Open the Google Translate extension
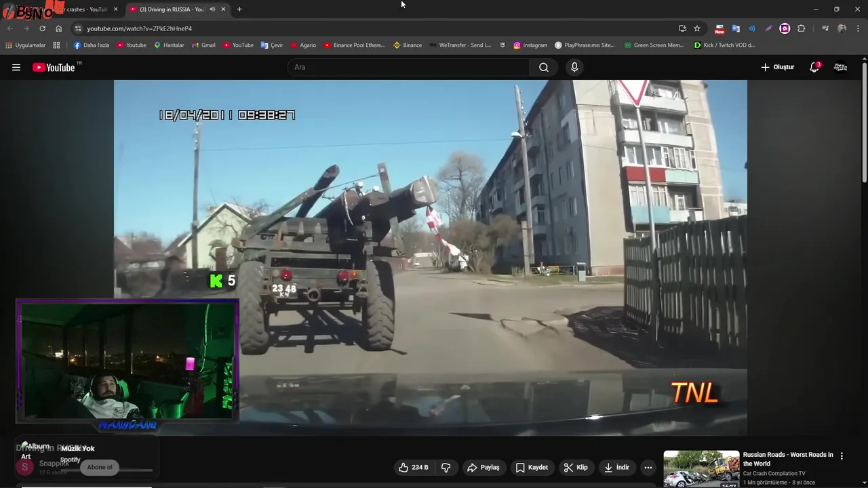Image resolution: width=868 pixels, height=488 pixels. (x=736, y=28)
